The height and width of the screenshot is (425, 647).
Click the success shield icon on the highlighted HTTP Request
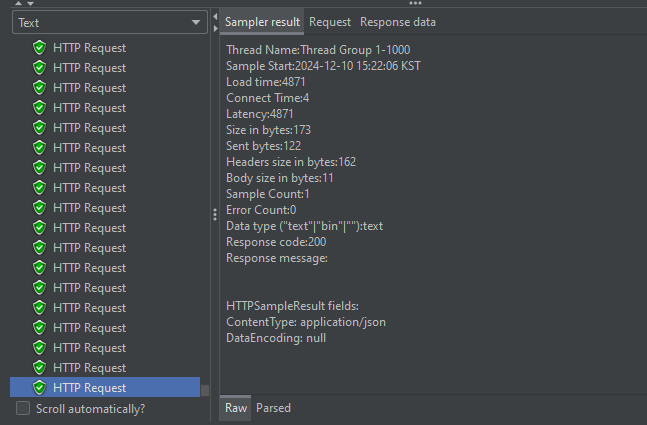pyautogui.click(x=40, y=388)
